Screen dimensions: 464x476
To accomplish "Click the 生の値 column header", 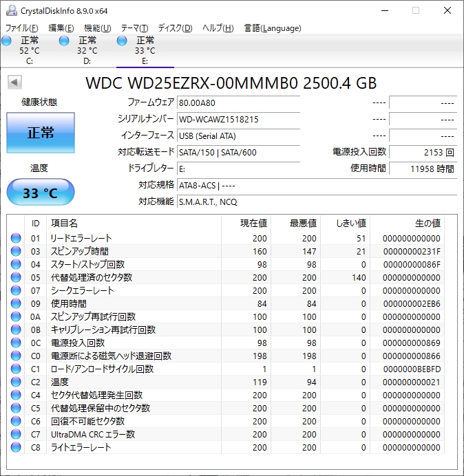I will pyautogui.click(x=407, y=224).
